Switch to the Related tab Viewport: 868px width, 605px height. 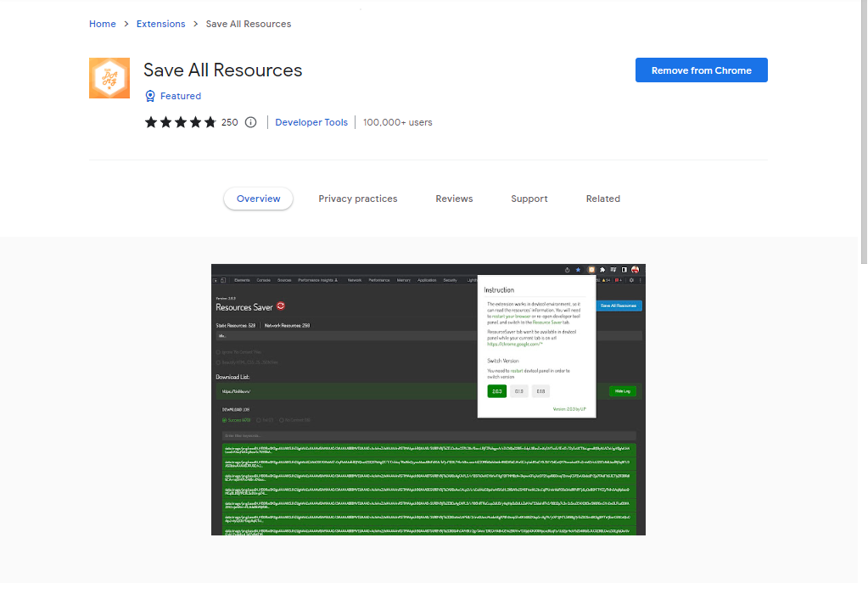(602, 199)
